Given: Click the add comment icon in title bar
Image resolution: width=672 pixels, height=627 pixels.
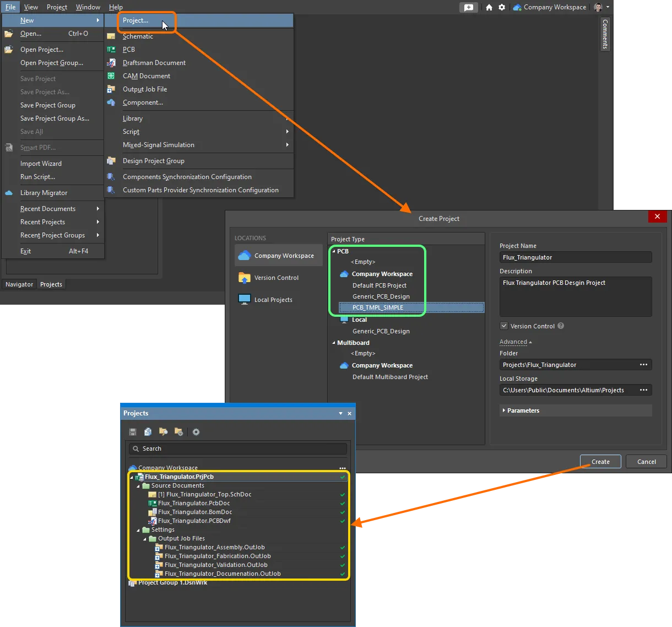Looking at the screenshot, I should point(469,8).
